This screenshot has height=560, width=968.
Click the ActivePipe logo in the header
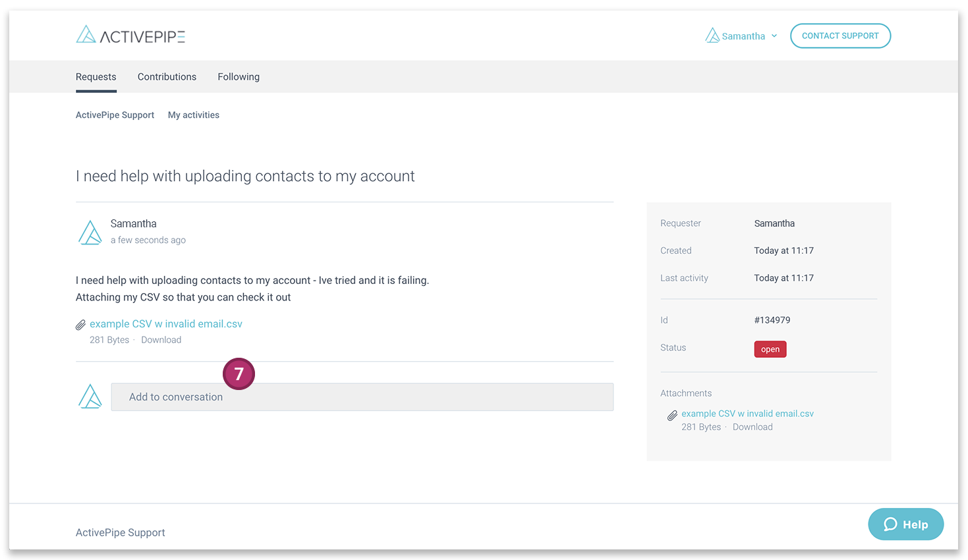point(130,35)
